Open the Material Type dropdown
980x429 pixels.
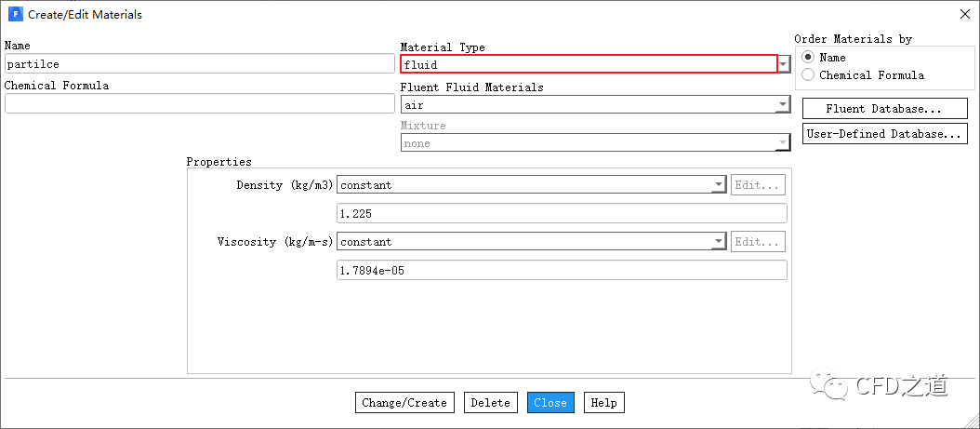tap(784, 64)
